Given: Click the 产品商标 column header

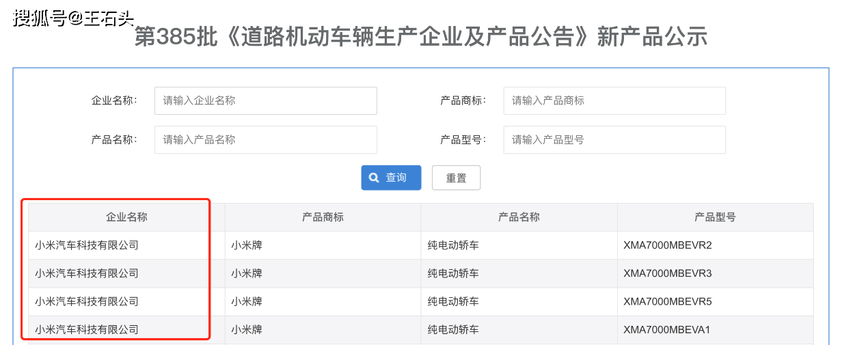Looking at the screenshot, I should coord(323,217).
